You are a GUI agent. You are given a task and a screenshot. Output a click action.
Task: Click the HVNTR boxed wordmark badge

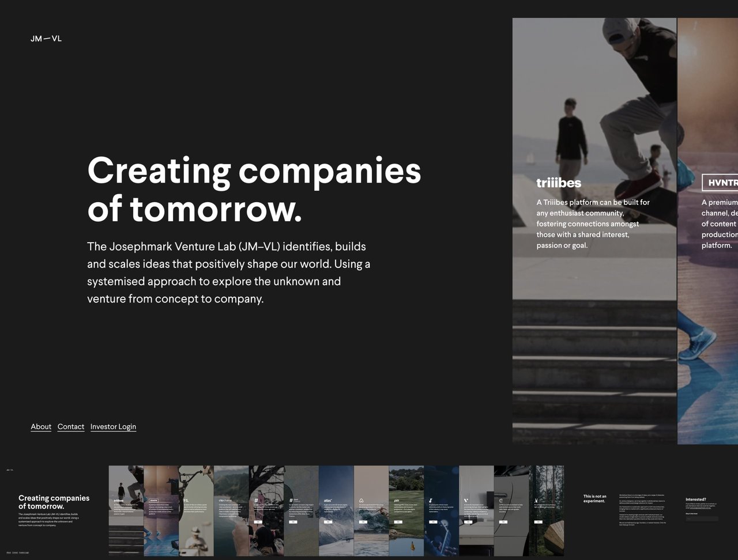(x=720, y=183)
